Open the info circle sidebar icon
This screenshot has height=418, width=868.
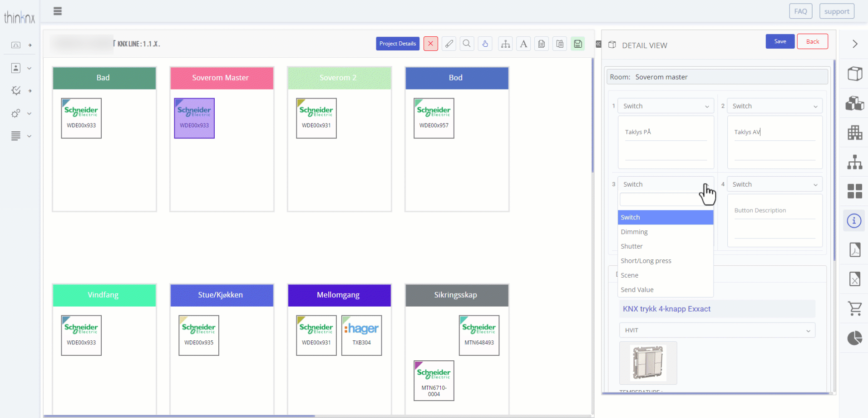coord(854,221)
